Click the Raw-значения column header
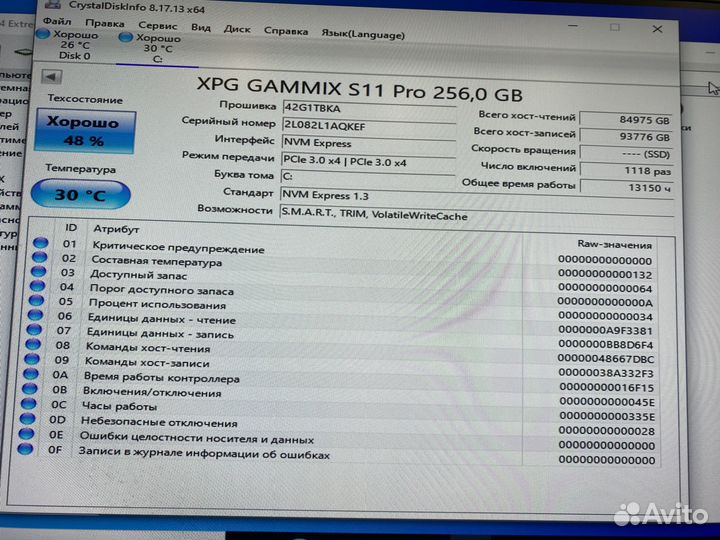Image resolution: width=720 pixels, height=540 pixels. pyautogui.click(x=615, y=245)
